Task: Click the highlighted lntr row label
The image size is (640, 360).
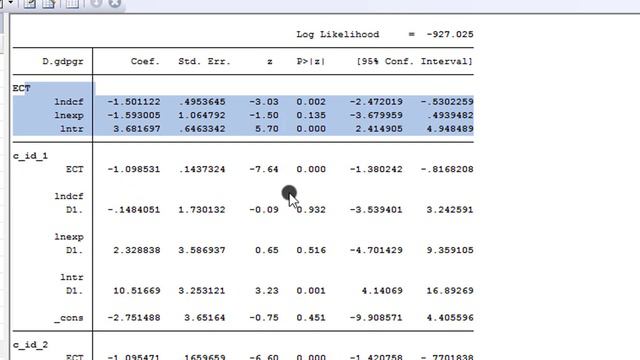Action: coord(71,129)
